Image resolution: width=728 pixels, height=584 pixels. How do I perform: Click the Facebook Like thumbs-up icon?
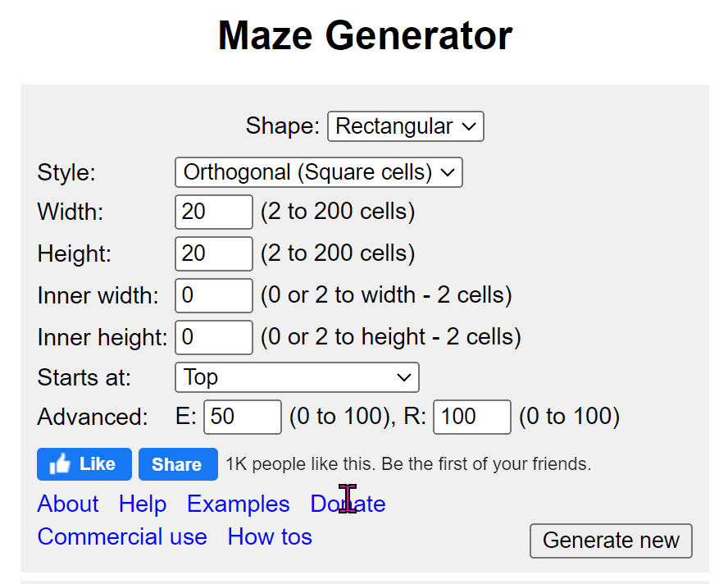[x=59, y=463]
